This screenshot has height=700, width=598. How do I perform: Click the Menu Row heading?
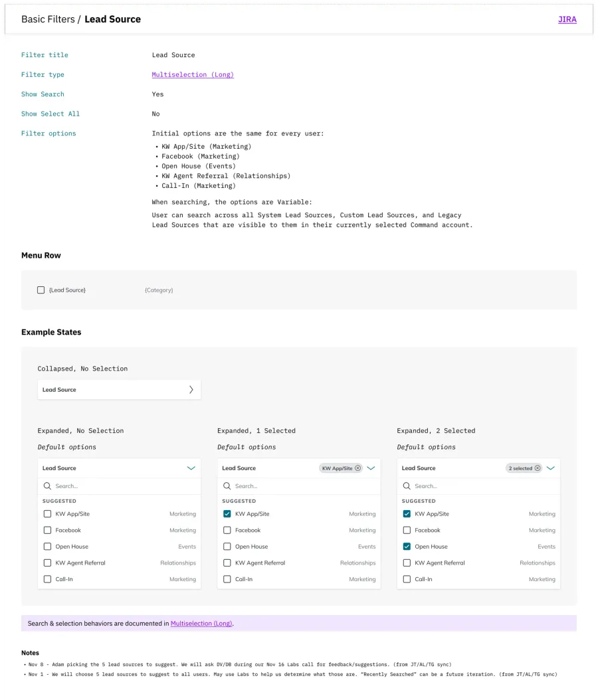(41, 255)
